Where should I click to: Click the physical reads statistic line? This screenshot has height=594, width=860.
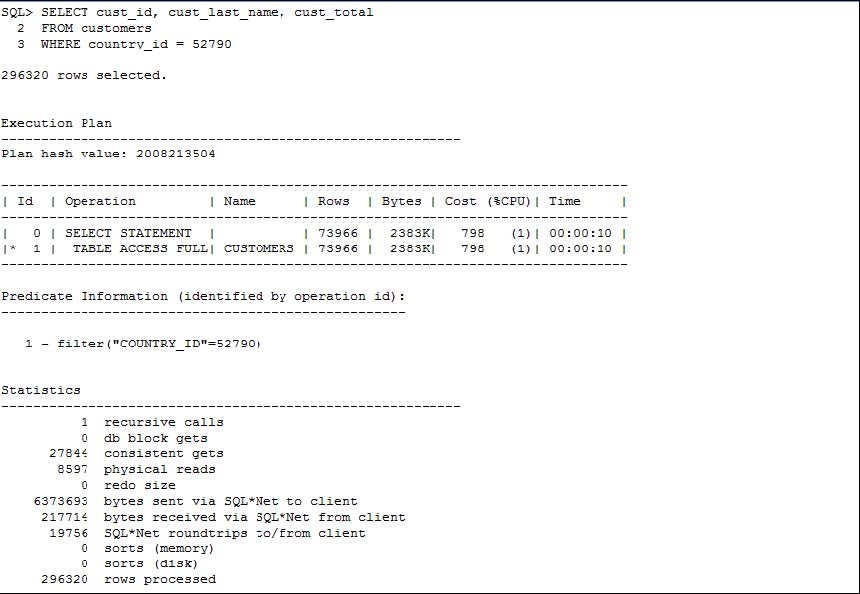tap(136, 469)
